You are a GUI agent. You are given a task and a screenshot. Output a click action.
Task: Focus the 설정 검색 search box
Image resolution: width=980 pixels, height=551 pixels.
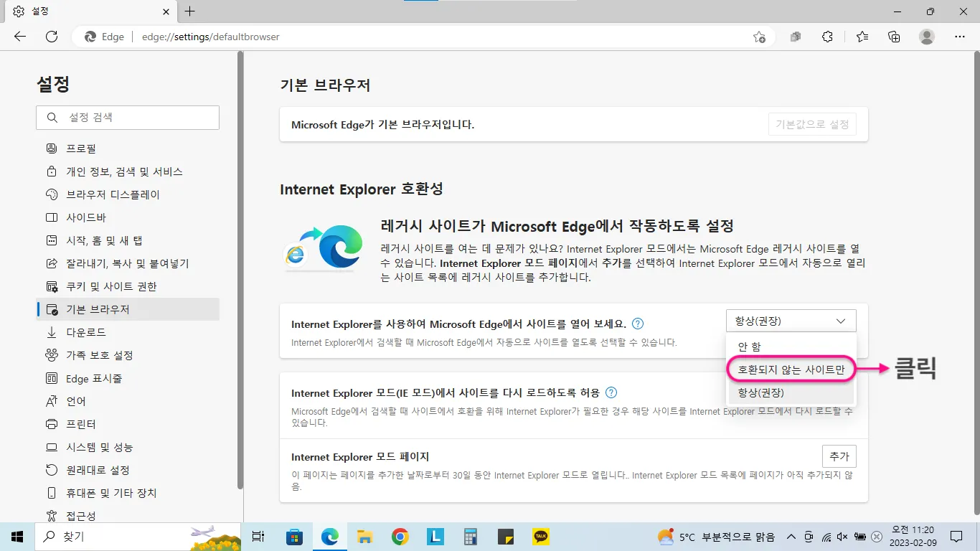point(128,118)
